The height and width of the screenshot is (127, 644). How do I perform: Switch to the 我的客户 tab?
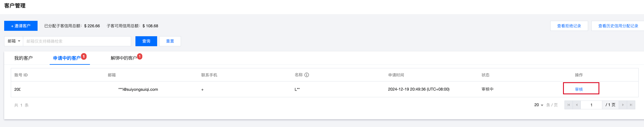(x=23, y=58)
